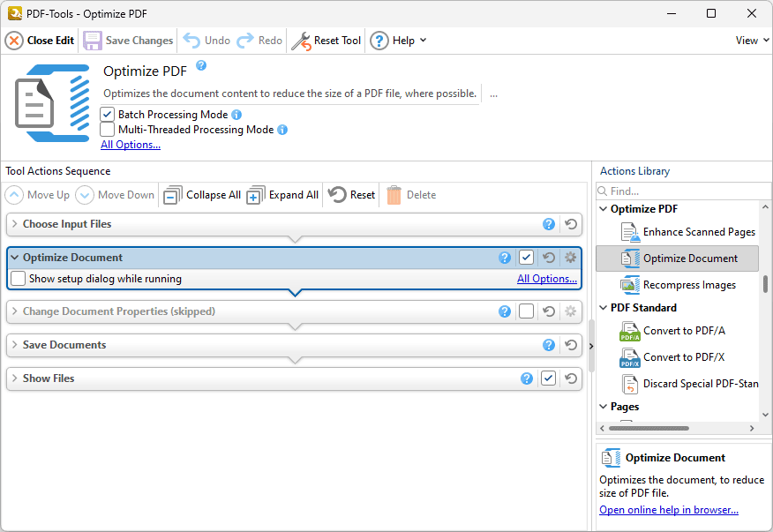Click the Save Changes button
This screenshot has width=773, height=532.
pos(127,40)
